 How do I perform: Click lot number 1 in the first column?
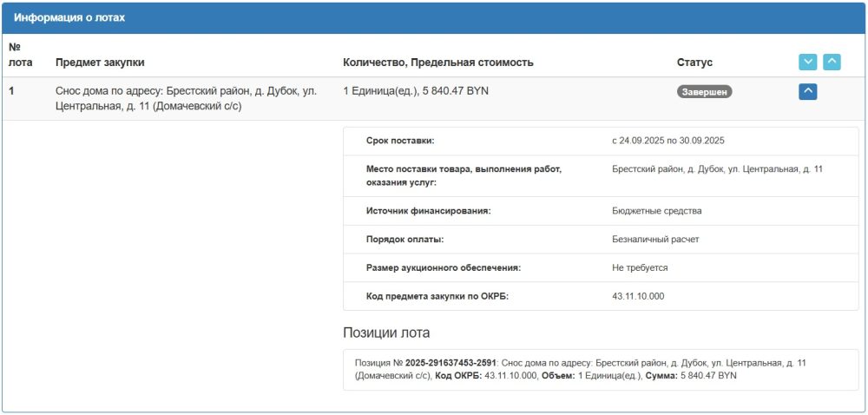coord(12,90)
